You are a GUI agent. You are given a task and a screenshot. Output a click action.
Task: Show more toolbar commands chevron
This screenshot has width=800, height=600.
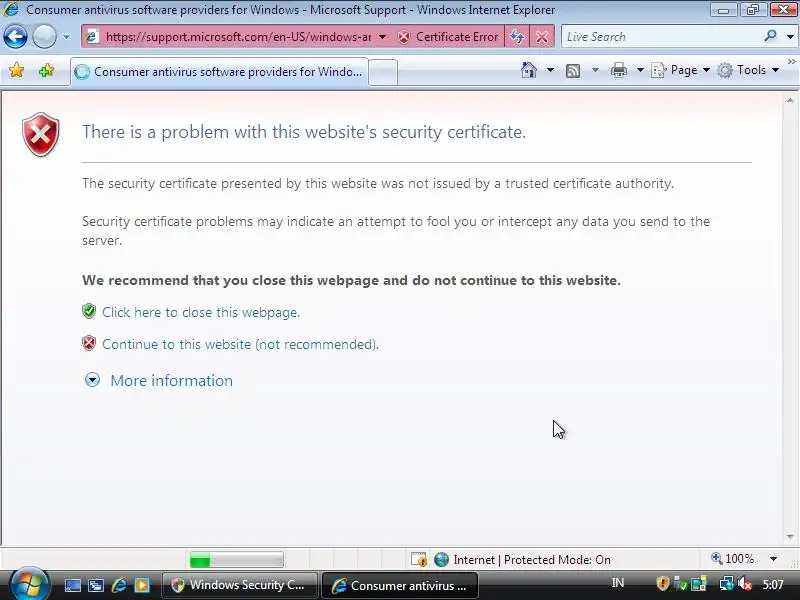(792, 61)
